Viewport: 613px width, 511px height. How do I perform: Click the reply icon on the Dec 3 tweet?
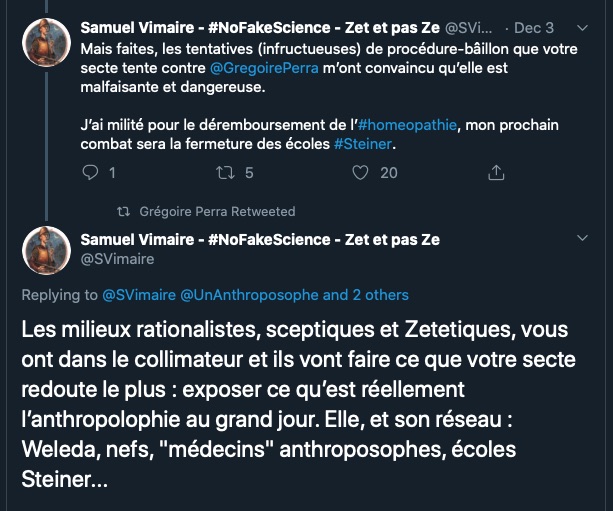(90, 173)
